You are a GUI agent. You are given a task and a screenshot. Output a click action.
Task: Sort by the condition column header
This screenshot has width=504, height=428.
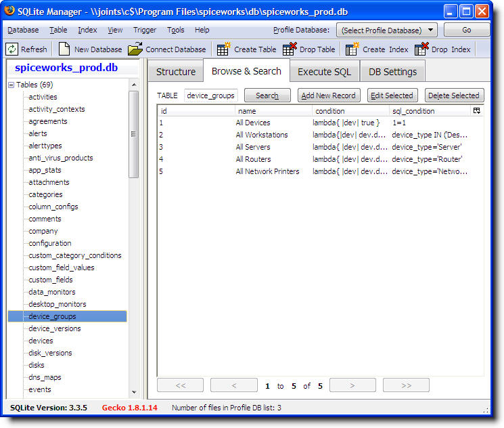tap(350, 111)
